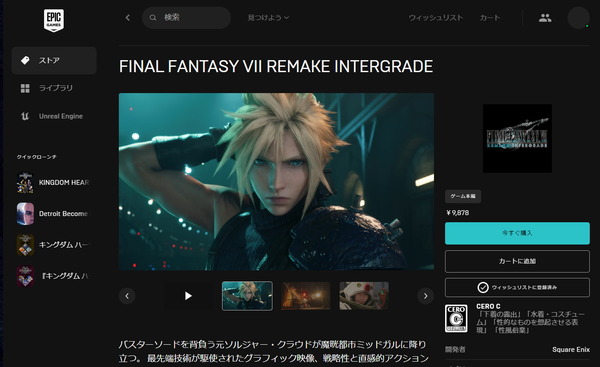Select the hooded character thumbnail
Screen dimensions: 600x367
coord(364,296)
